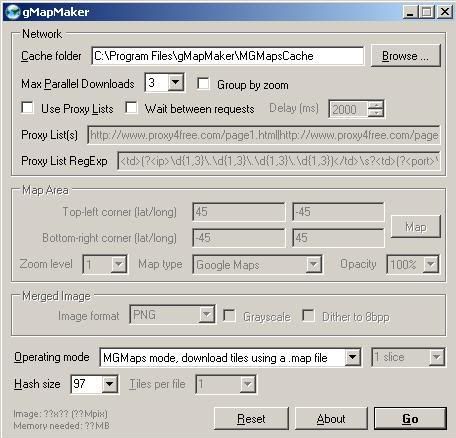Minimize the gMapMaker window

(410, 12)
